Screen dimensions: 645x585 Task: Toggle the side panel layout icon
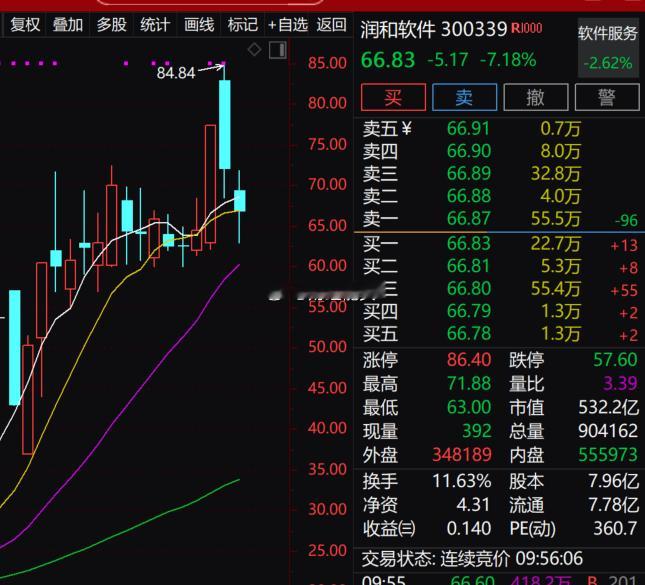(278, 50)
